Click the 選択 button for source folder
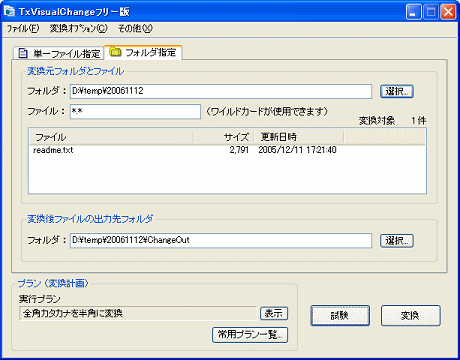 tap(397, 91)
